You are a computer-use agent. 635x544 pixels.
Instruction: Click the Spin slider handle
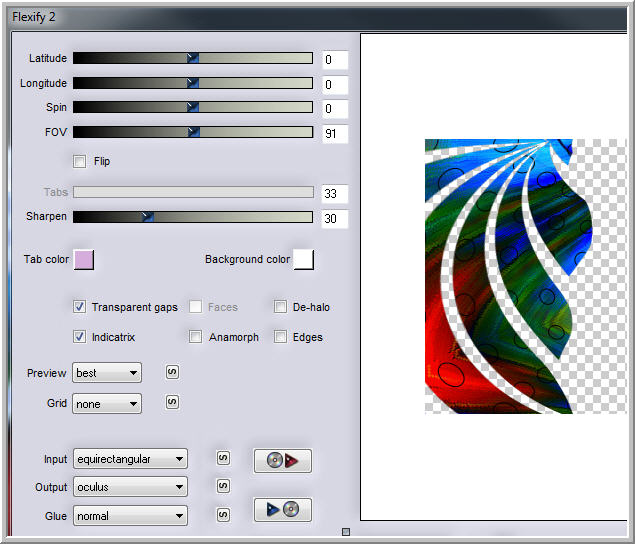pyautogui.click(x=193, y=107)
